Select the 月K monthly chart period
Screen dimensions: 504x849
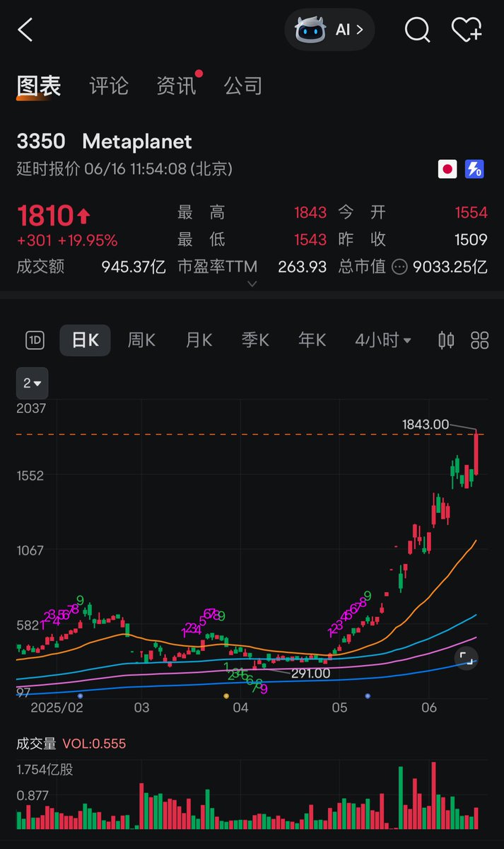coord(199,340)
